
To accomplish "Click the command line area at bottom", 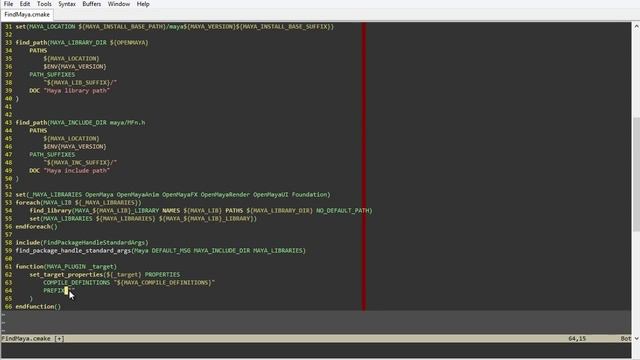I will pyautogui.click(x=316, y=350).
